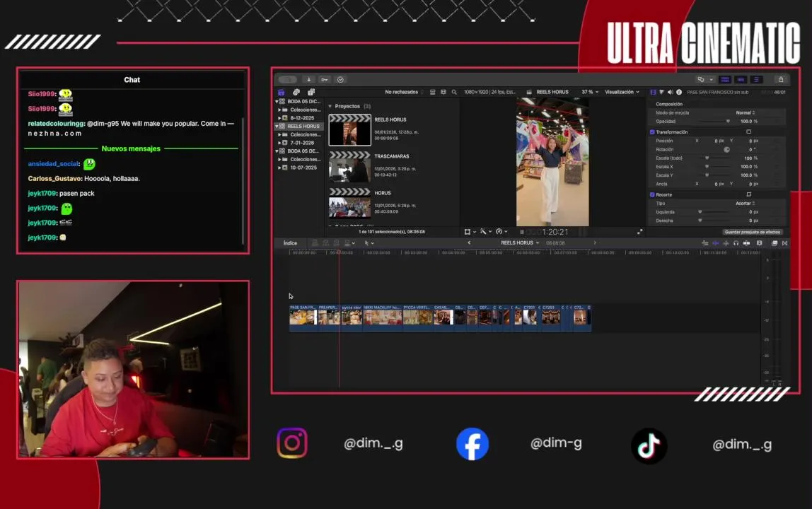Screen dimensions: 812x509
Task: Select the HORUS project thumbnail
Action: point(349,204)
